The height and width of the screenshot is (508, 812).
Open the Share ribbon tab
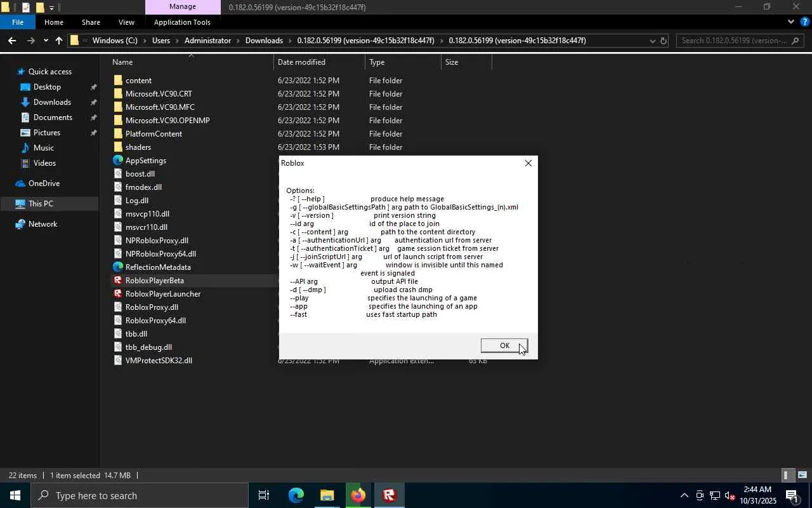click(x=91, y=22)
